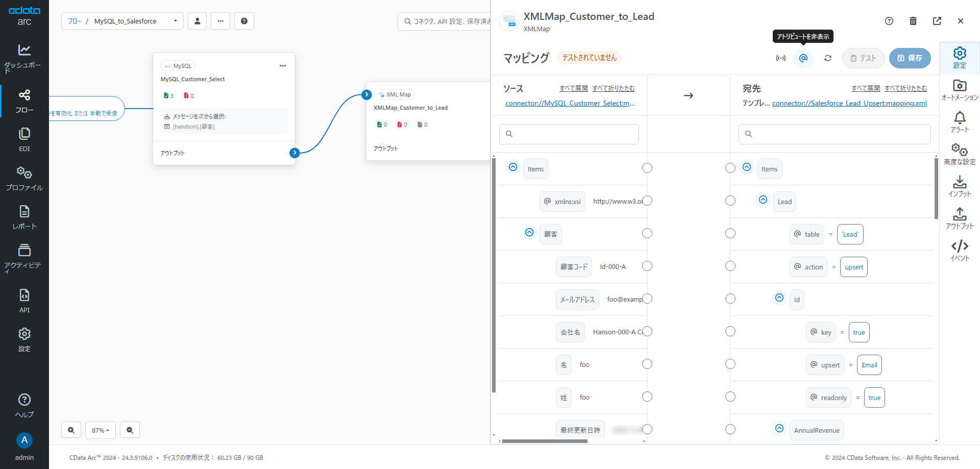Screen dimensions: 980x469
Task: Collapse the source 顧客 node
Action: pyautogui.click(x=529, y=232)
